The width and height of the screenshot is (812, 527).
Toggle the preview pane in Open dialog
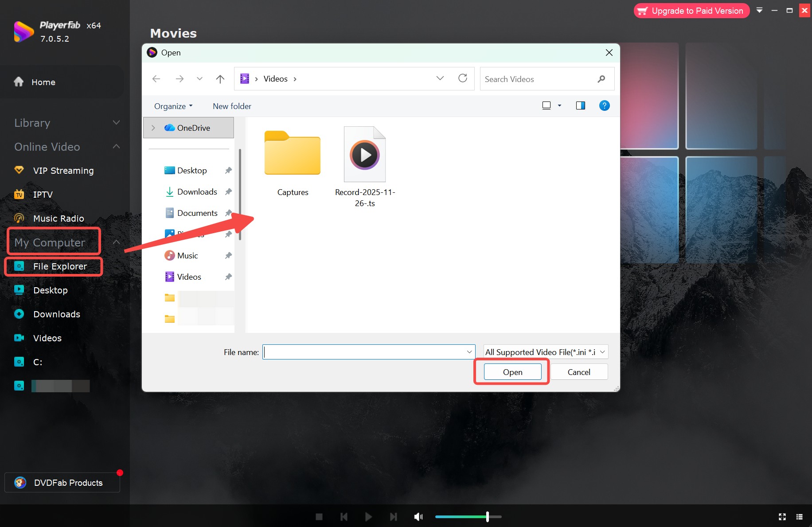tap(580, 105)
